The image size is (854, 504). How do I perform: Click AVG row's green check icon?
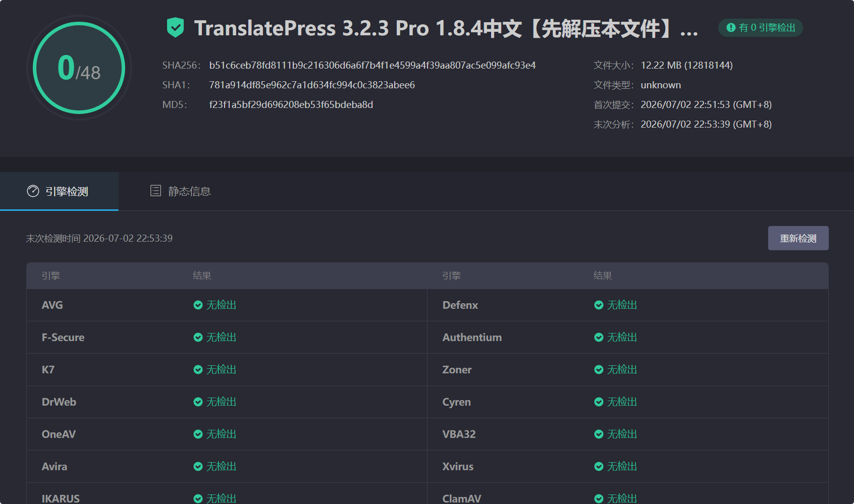pos(198,305)
